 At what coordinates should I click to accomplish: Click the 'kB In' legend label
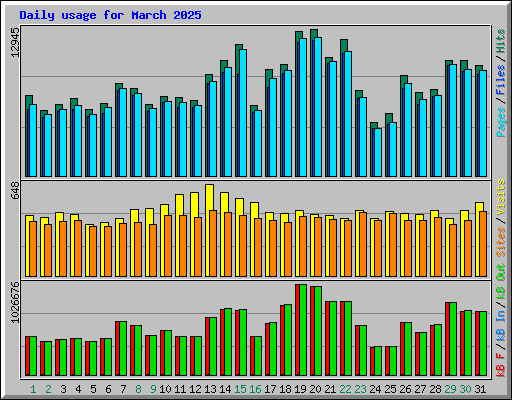pyautogui.click(x=501, y=327)
